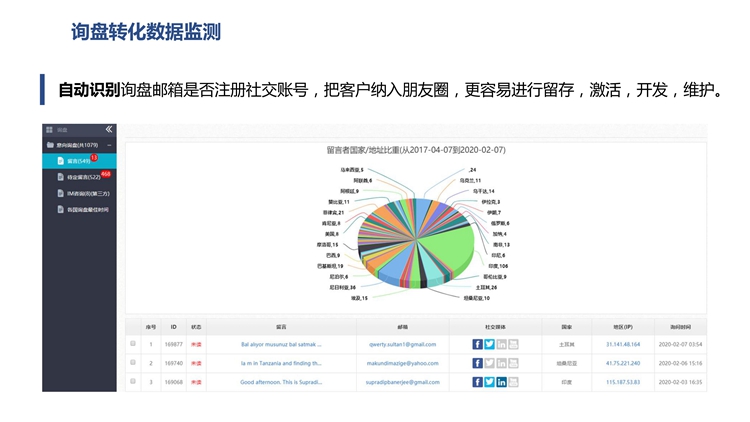
Task: Click the LinkedIn icon in row 3
Action: pos(501,382)
